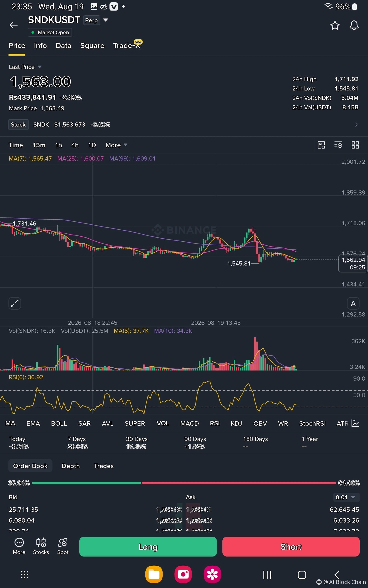Select Trades tab

click(104, 466)
